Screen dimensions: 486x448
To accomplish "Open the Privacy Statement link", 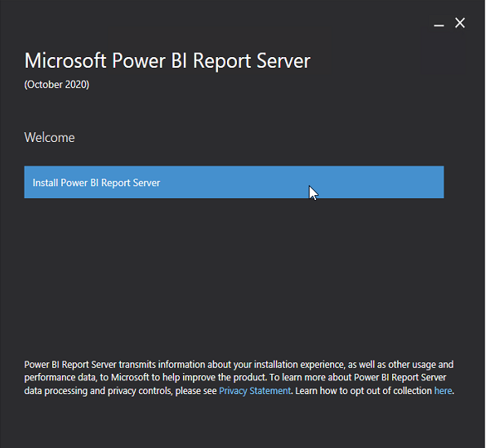I will pyautogui.click(x=255, y=391).
